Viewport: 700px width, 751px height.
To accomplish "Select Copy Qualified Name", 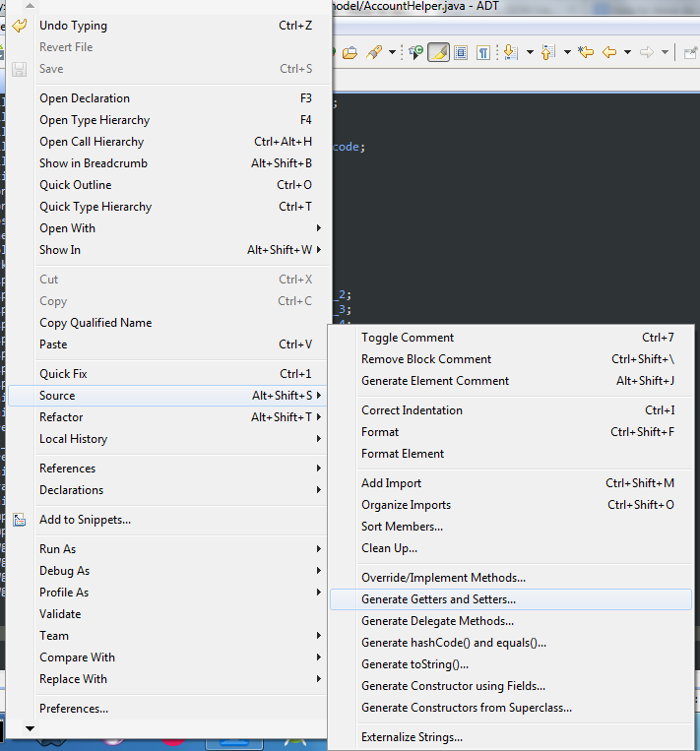I will (x=169, y=323).
